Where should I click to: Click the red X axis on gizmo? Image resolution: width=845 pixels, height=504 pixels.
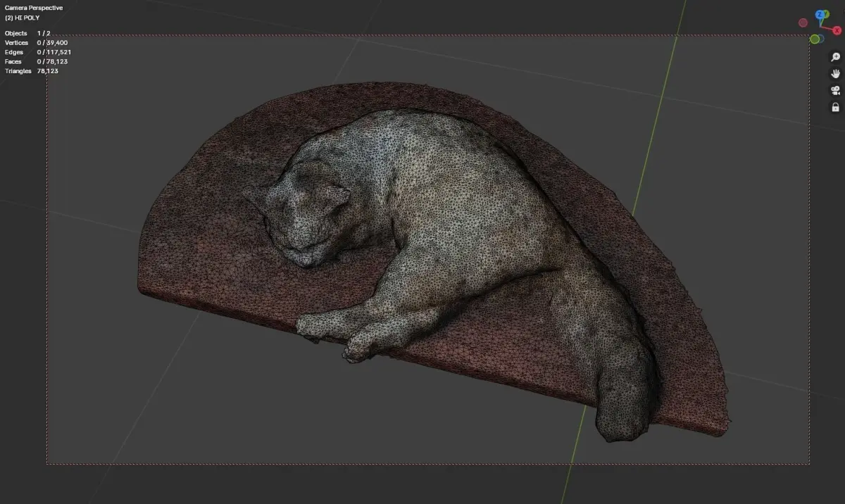[x=837, y=30]
